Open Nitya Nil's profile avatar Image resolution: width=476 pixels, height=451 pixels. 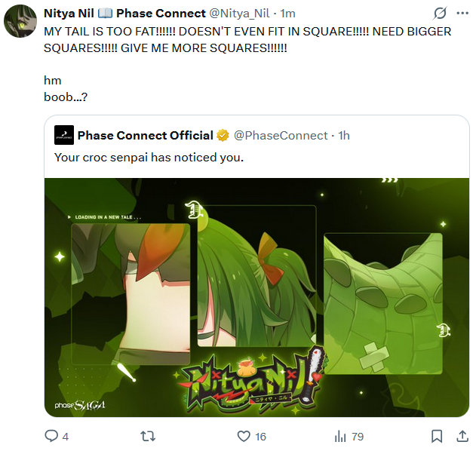point(20,21)
